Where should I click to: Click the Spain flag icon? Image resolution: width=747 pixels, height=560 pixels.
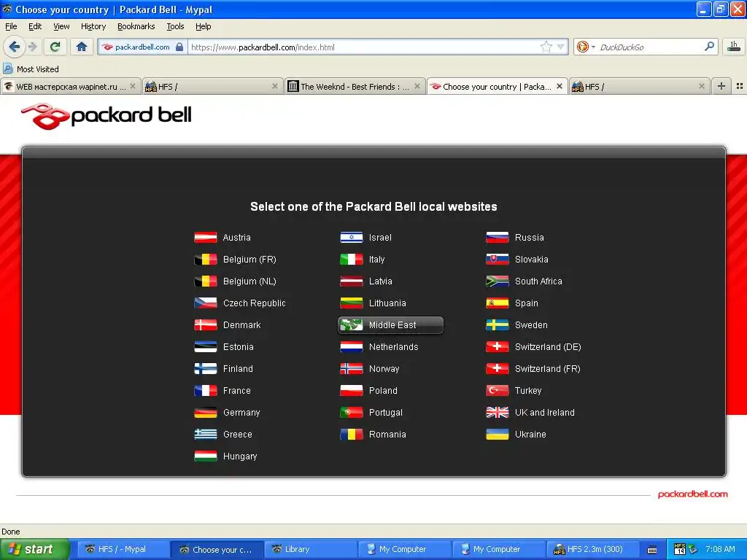pos(497,303)
